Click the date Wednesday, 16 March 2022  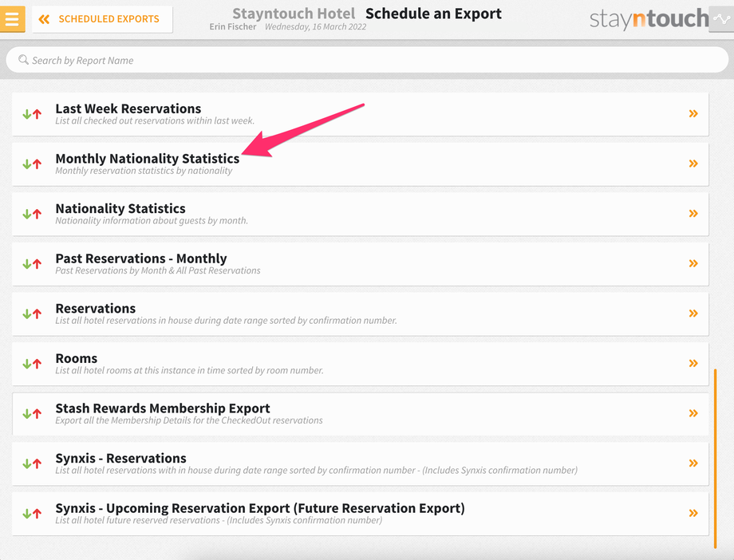pos(315,26)
